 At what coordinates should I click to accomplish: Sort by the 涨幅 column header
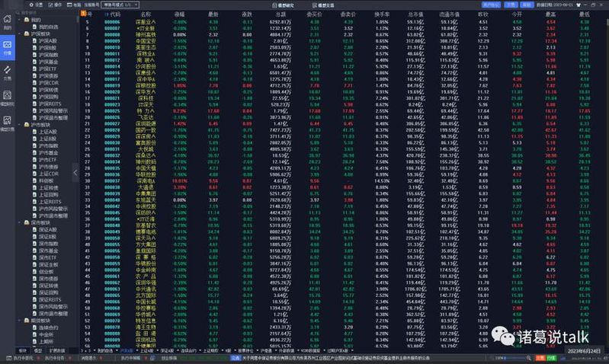pos(179,14)
